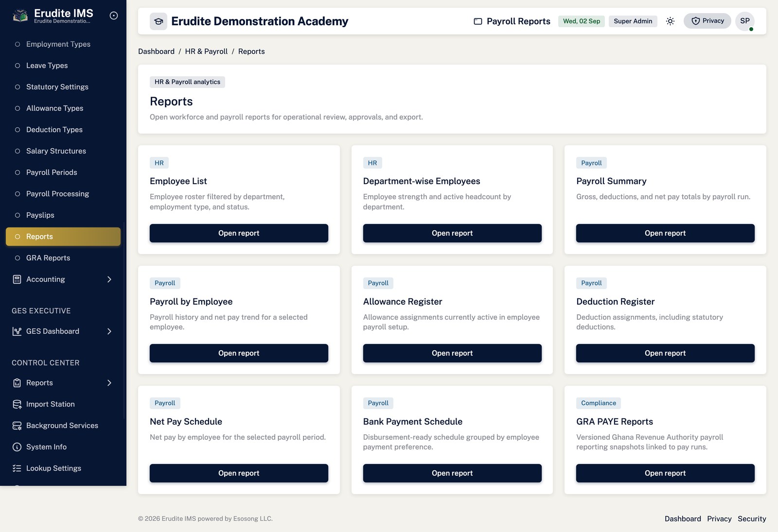Click the Payroll Reports window icon
The width and height of the screenshot is (778, 532).
click(x=478, y=21)
